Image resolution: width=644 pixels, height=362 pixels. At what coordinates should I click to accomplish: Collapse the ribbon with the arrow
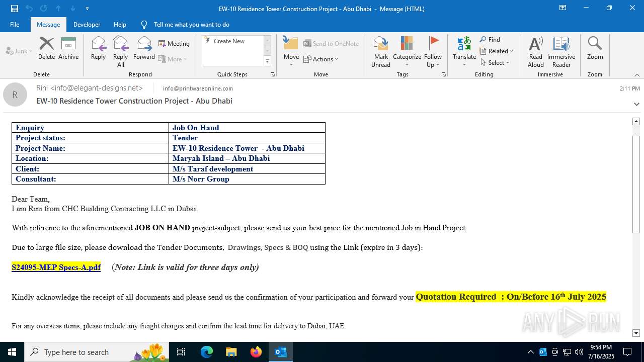pos(637,75)
